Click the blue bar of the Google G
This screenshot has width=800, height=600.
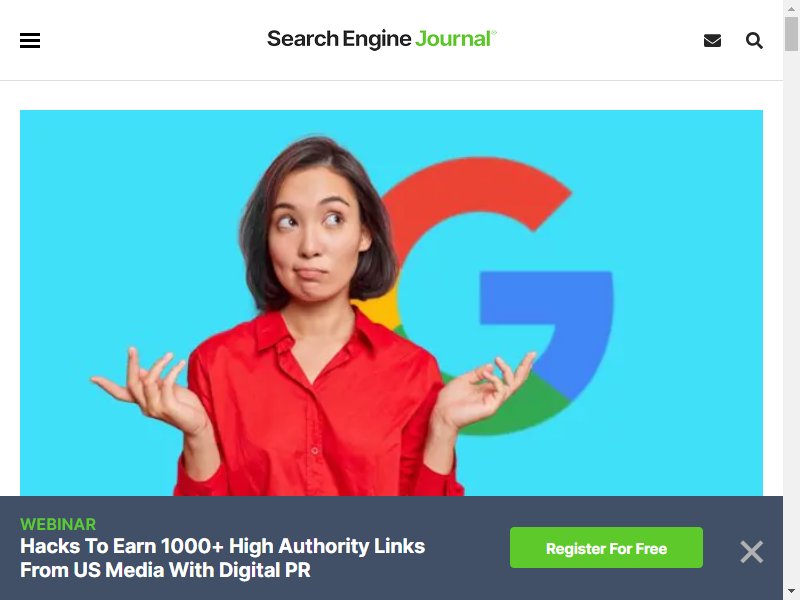tap(546, 298)
